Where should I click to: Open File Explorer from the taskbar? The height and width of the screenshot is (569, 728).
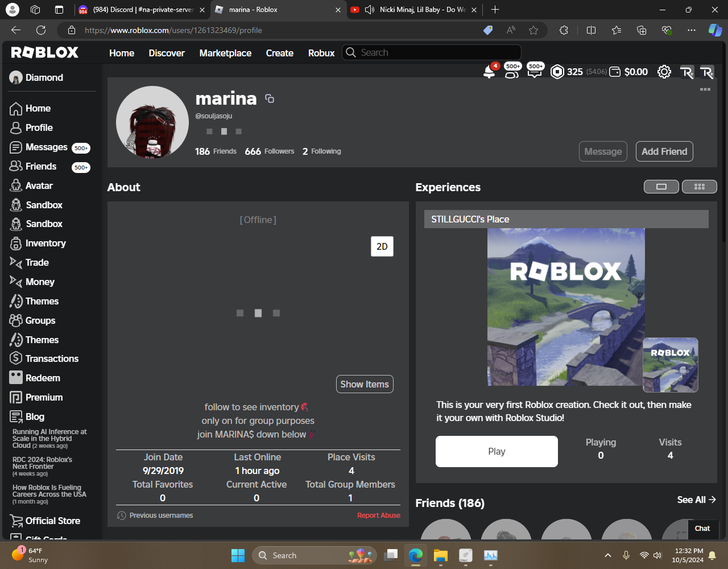click(x=441, y=555)
